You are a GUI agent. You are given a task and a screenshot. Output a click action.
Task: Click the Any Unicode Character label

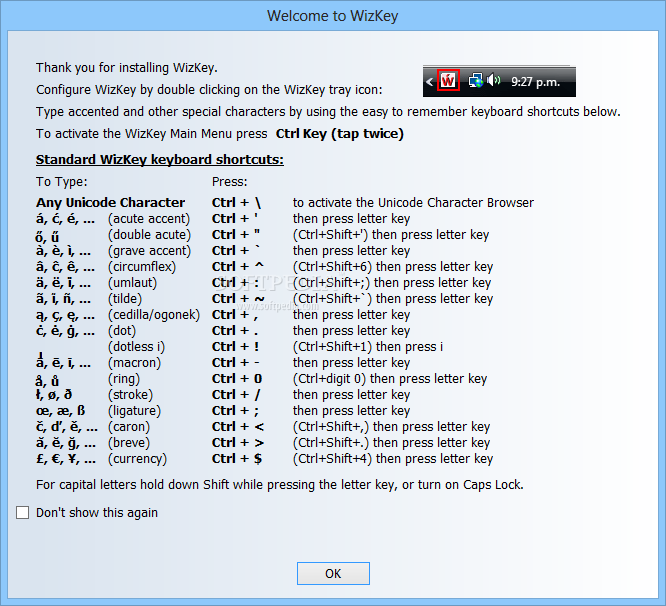110,203
